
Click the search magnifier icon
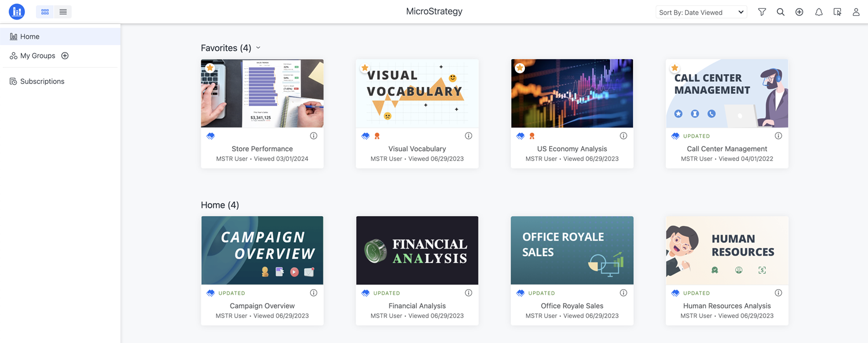(781, 12)
